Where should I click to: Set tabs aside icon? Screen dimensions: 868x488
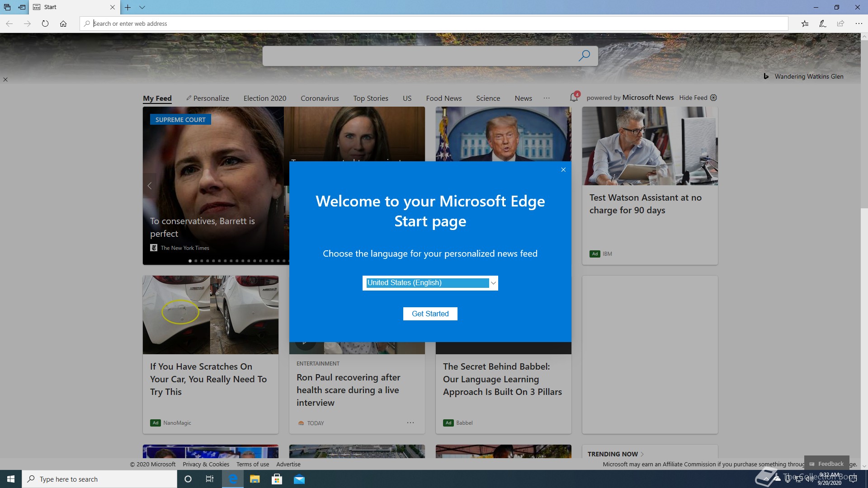22,7
